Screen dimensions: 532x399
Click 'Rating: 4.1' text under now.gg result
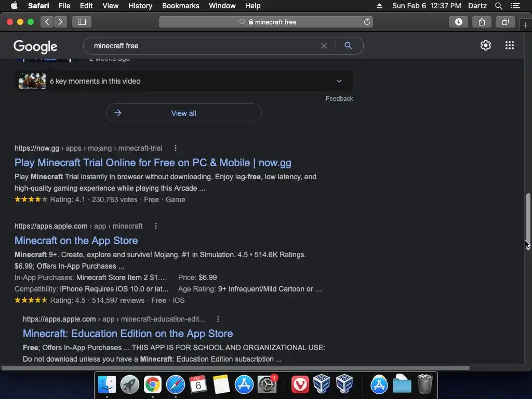(68, 199)
